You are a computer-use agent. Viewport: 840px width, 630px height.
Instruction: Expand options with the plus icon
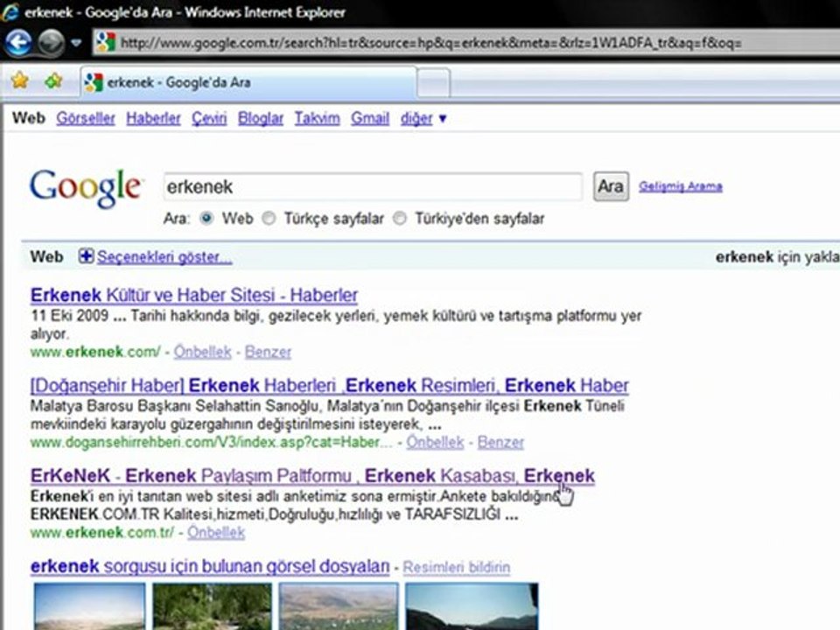pos(86,256)
